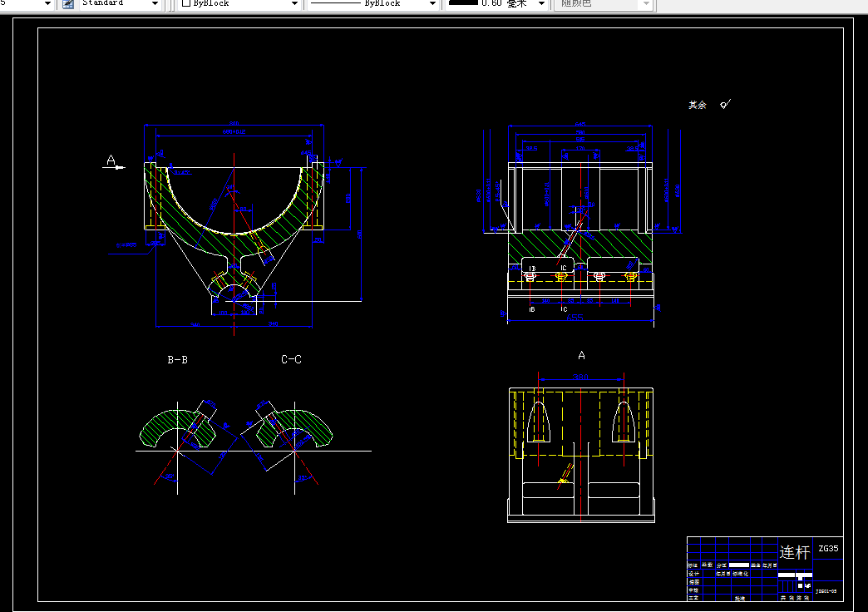Select the 380 dimension in view A
The image size is (868, 612).
coord(580,378)
